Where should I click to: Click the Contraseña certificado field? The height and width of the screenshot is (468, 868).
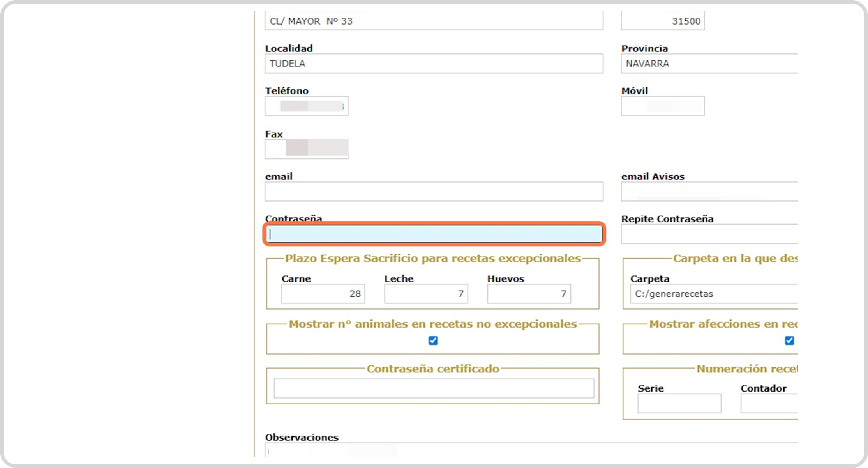point(434,388)
